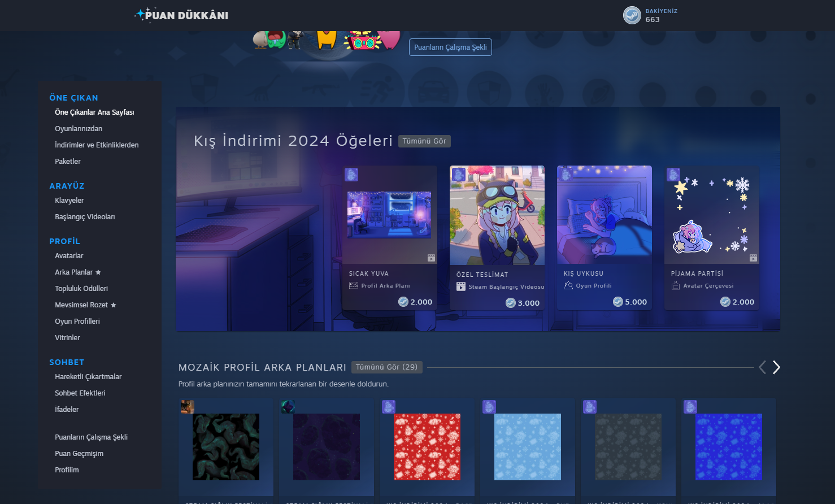This screenshot has width=835, height=504.
Task: Click the star icon next to Arka Planlar
Action: [98, 272]
